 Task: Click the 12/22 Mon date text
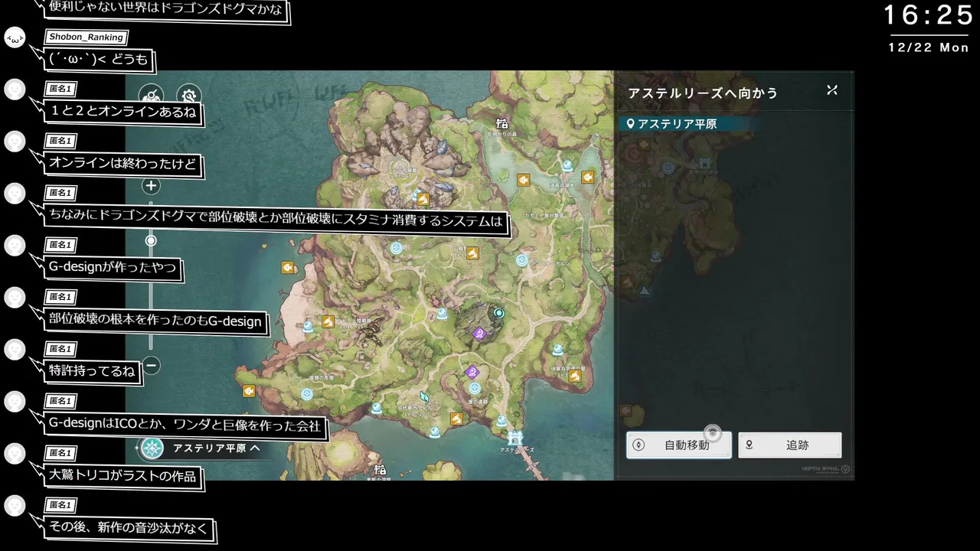click(929, 47)
